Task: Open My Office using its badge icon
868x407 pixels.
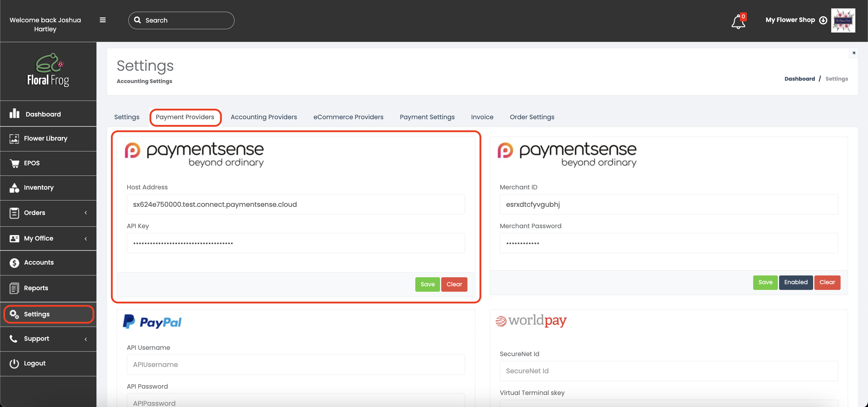Action: tap(14, 238)
